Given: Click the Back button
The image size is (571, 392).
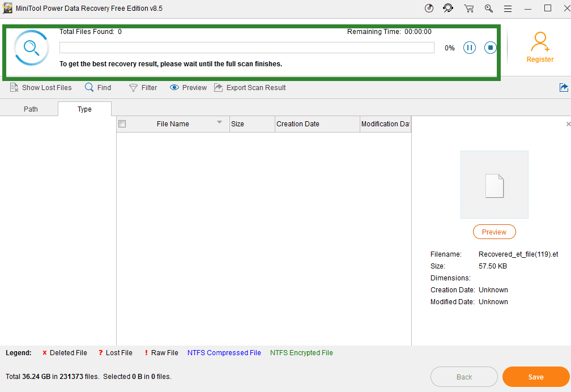Looking at the screenshot, I should tap(464, 377).
